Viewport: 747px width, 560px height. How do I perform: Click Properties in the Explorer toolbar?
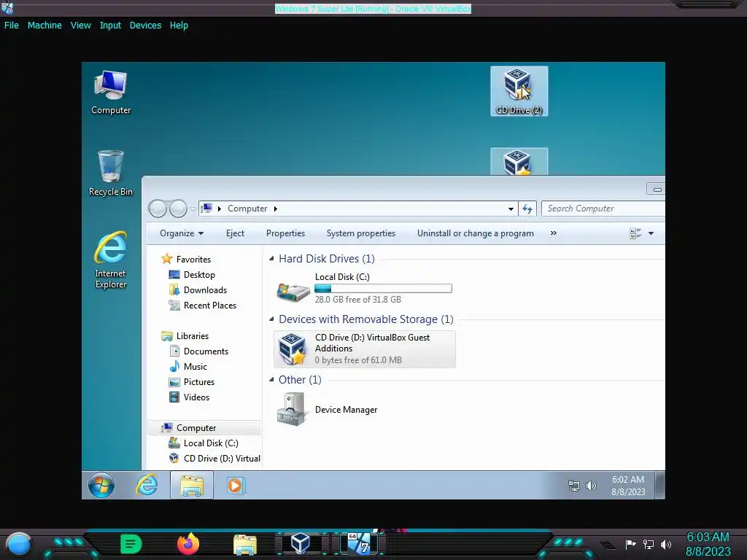pyautogui.click(x=285, y=233)
